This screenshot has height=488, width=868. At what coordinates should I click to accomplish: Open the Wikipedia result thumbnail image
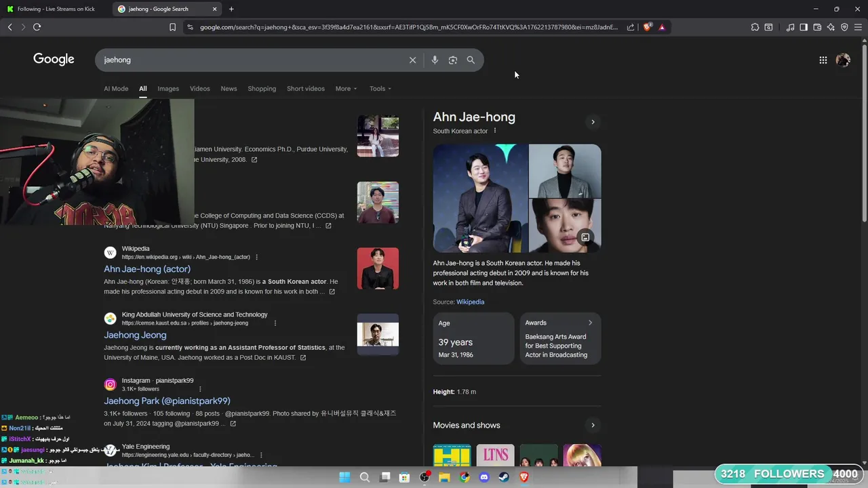coord(378,268)
